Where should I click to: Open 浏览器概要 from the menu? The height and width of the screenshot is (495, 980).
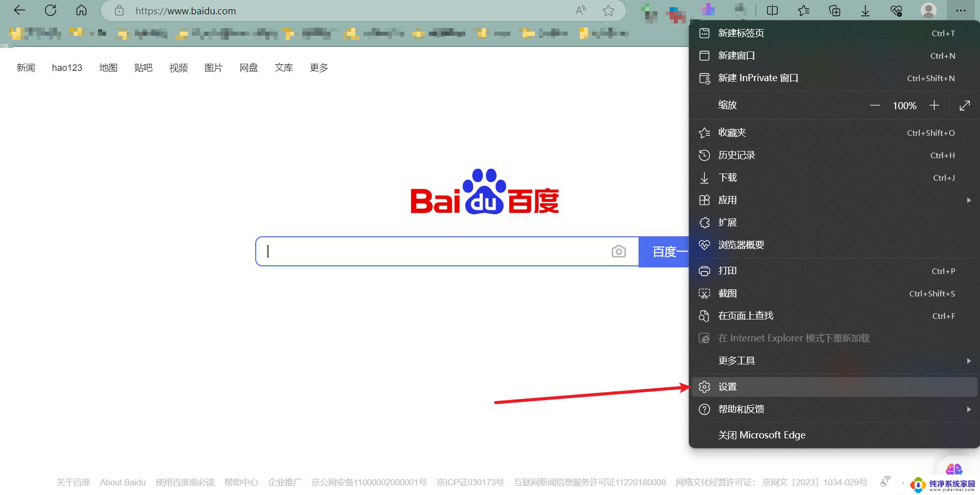[x=834, y=245]
